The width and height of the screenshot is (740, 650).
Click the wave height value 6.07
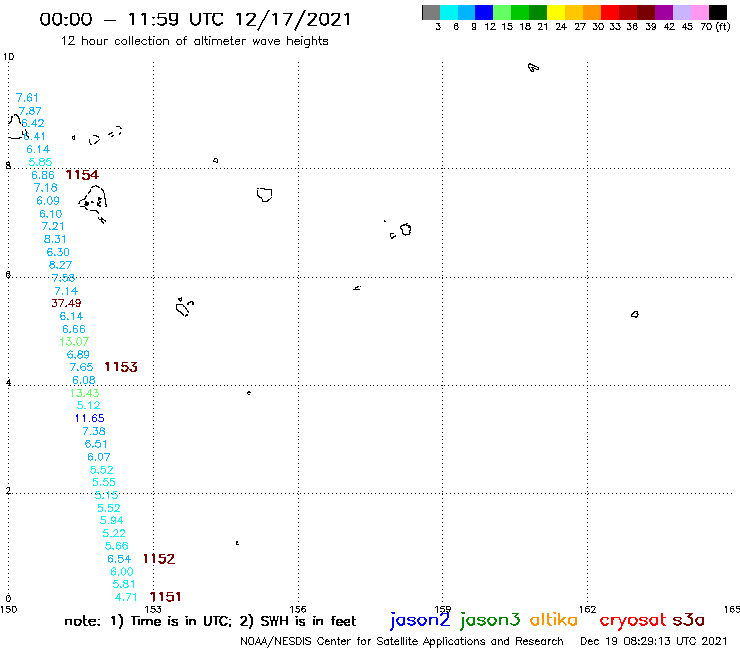click(99, 457)
